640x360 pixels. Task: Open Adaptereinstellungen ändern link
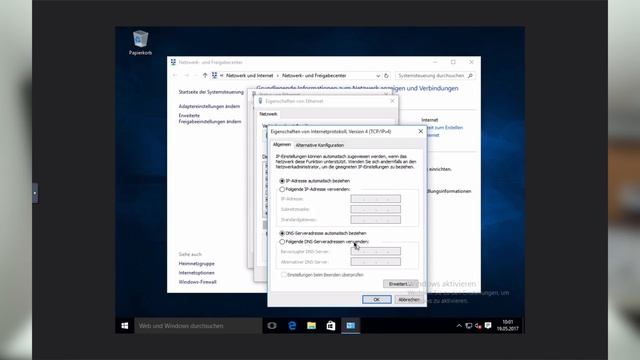(209, 106)
